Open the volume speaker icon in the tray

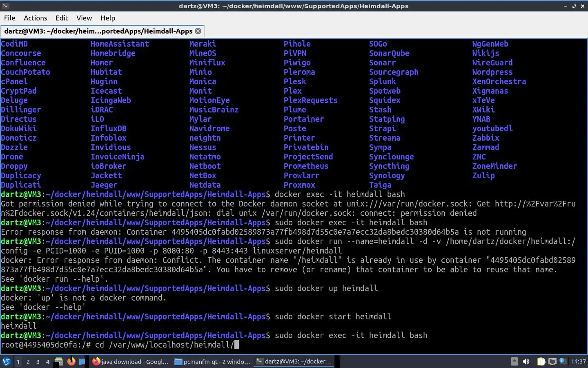(x=526, y=361)
